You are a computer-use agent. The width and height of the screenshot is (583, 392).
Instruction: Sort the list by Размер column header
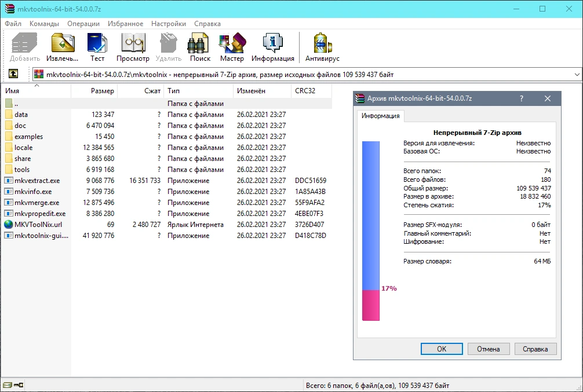[94, 91]
